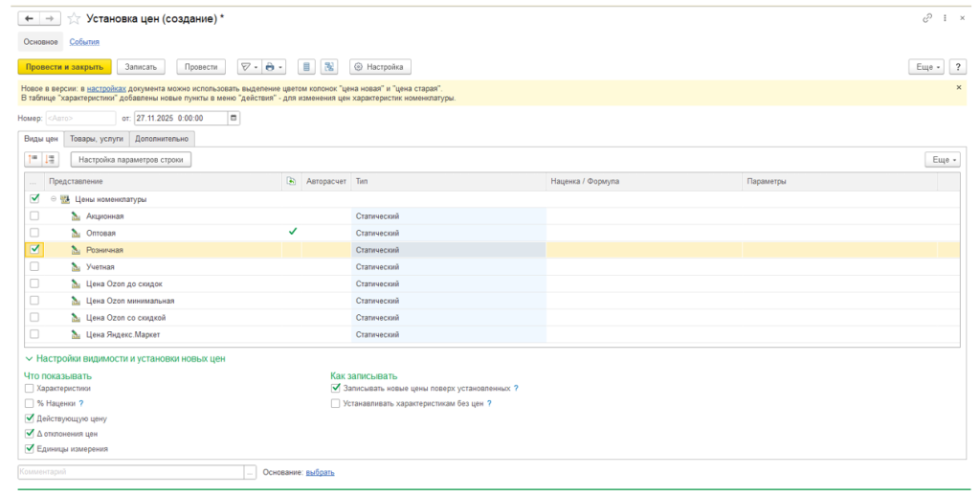
Task: Enable the % Наценки checkbox
Action: 30,403
